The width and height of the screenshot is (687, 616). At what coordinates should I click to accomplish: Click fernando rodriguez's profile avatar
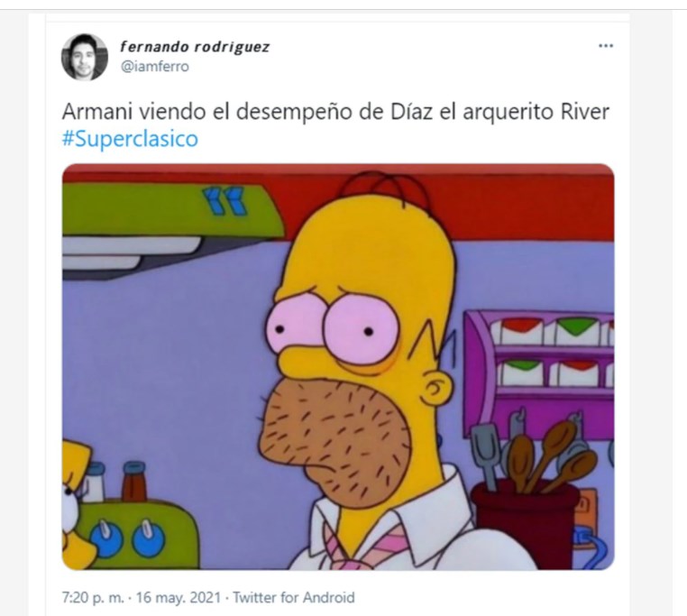point(85,57)
